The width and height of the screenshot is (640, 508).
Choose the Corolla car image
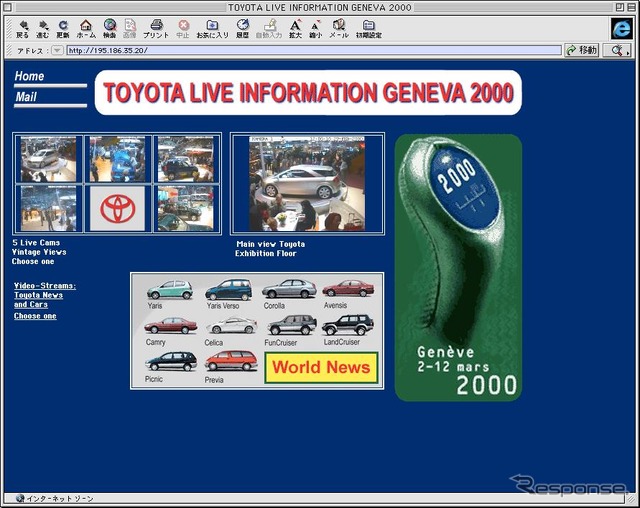pyautogui.click(x=289, y=289)
